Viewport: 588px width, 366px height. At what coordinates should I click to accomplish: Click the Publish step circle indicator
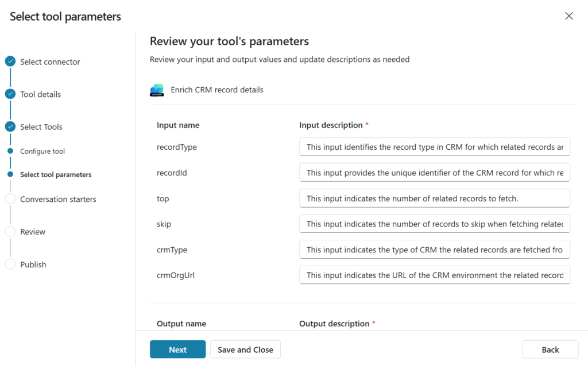point(10,264)
